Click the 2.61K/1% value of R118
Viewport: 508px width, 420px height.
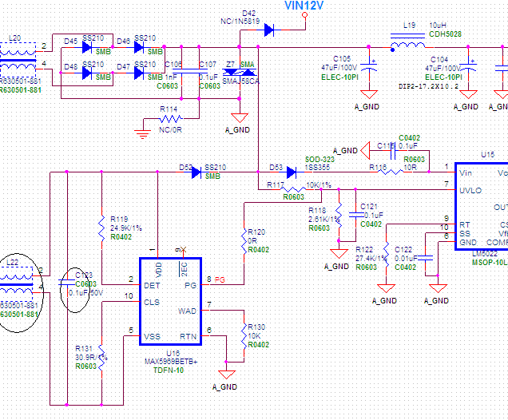(324, 220)
